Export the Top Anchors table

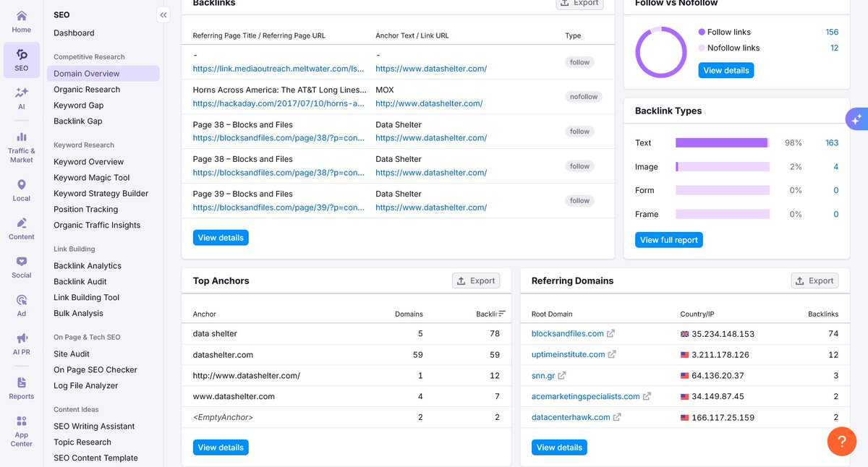tap(476, 280)
